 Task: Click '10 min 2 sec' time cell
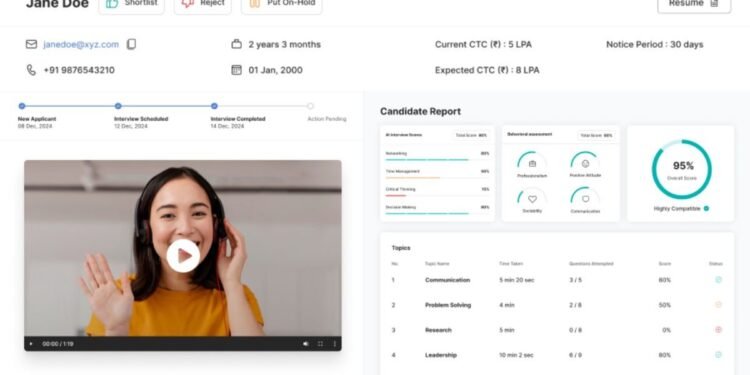(517, 355)
